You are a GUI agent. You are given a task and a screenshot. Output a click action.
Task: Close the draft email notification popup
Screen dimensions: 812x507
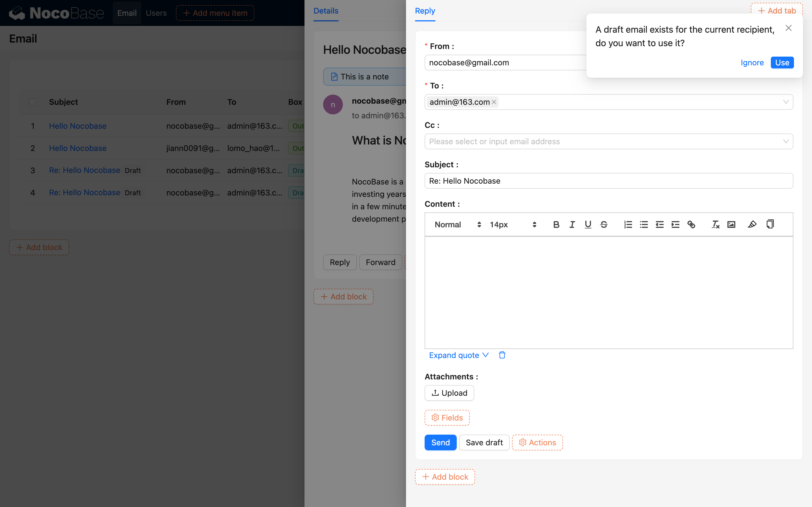coord(789,28)
